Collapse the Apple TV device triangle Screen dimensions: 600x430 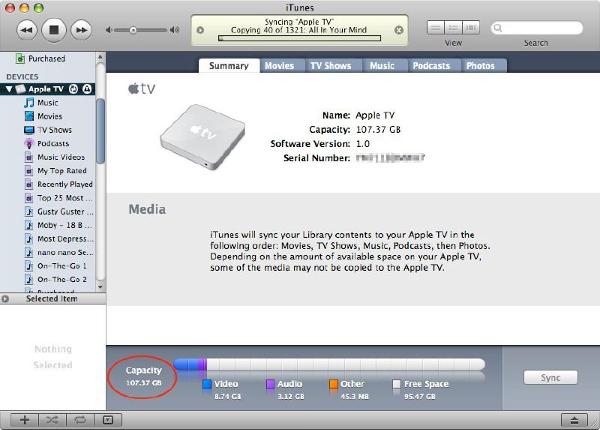click(9, 89)
